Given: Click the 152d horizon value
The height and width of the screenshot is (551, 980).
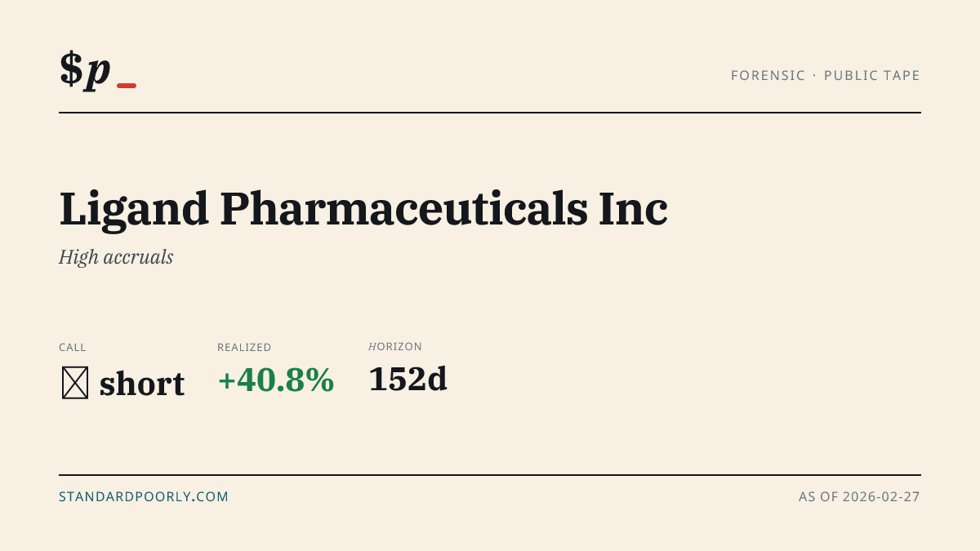Looking at the screenshot, I should click(x=408, y=380).
